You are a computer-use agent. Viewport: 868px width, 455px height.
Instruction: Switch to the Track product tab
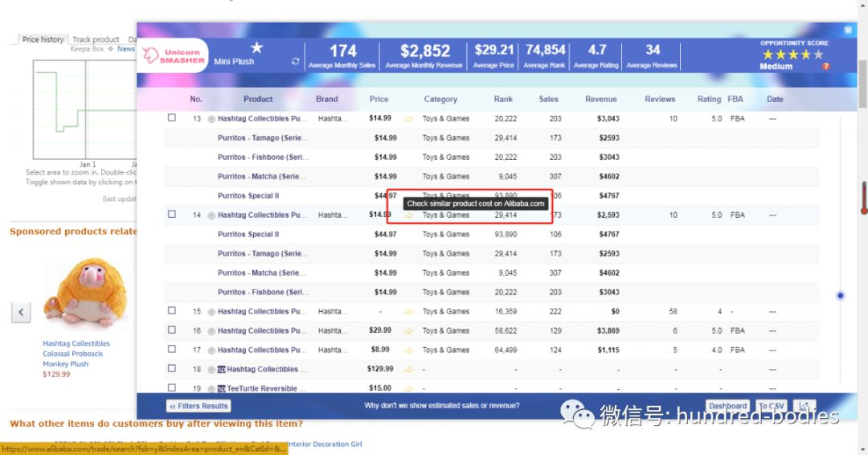click(x=96, y=39)
